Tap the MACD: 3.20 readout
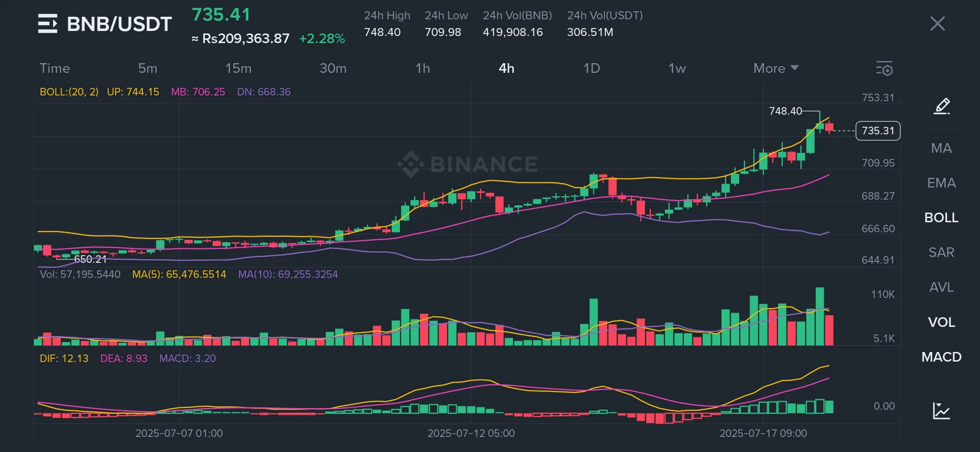The width and height of the screenshot is (980, 452). pos(188,358)
